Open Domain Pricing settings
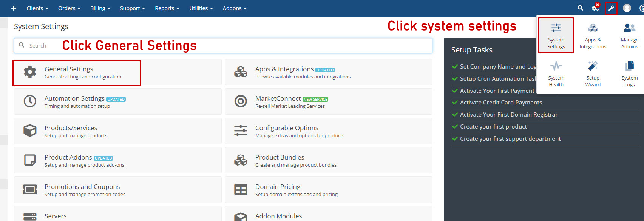The height and width of the screenshot is (221, 644). 278,187
